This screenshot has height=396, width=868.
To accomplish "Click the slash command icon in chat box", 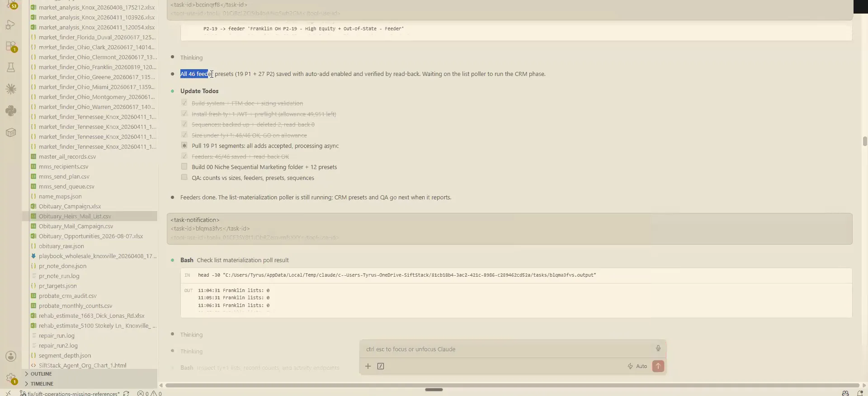I will (381, 366).
